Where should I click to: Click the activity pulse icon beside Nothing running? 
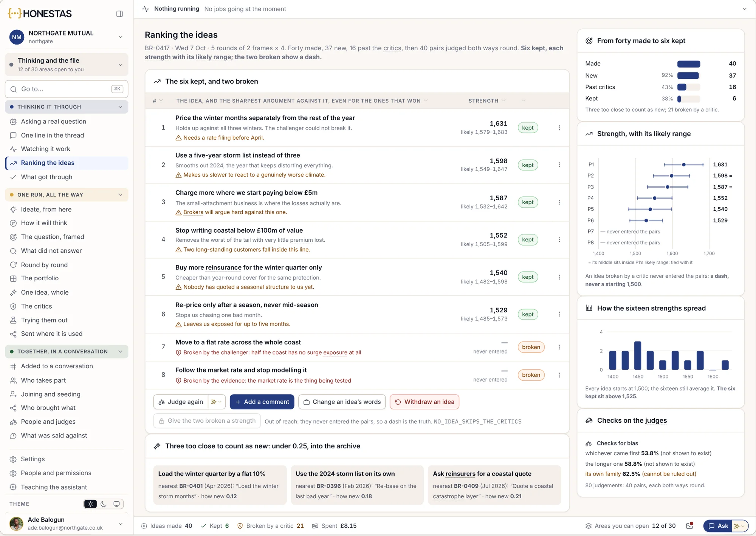[x=146, y=9]
